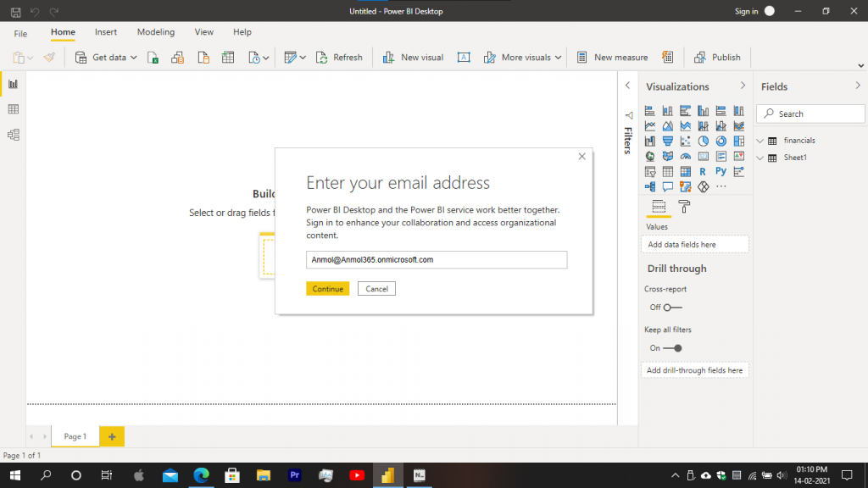Click New measure in ribbon
This screenshot has width=868, height=488.
tap(612, 58)
